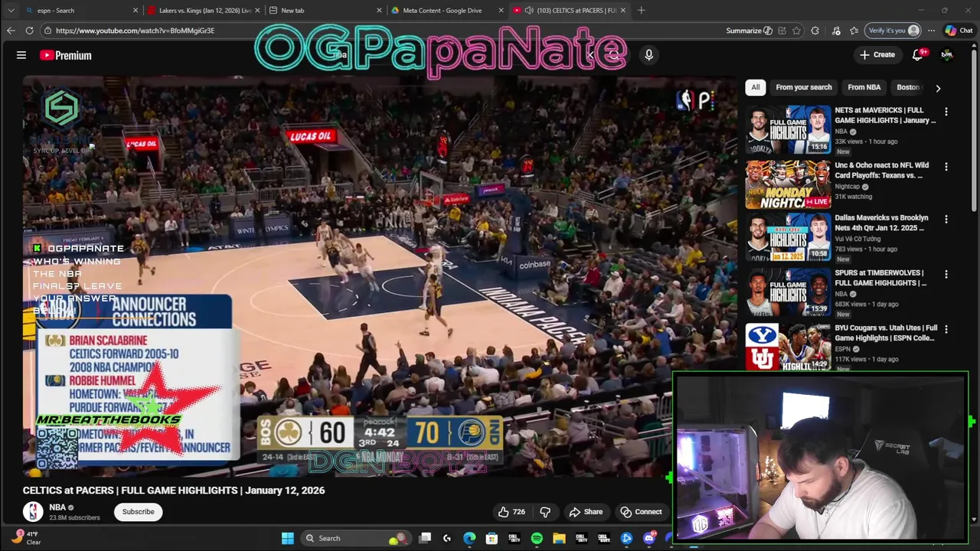Select the From NBA filter chip
The width and height of the screenshot is (980, 551).
864,87
